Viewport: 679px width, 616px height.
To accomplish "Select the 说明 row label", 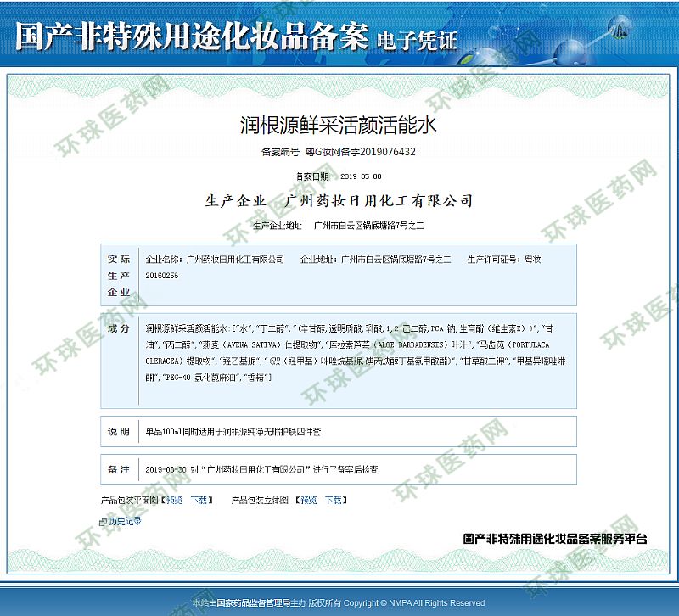I will pyautogui.click(x=119, y=432).
